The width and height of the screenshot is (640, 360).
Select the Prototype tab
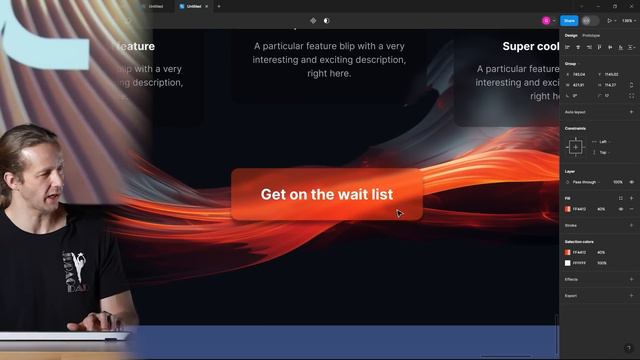(x=591, y=36)
